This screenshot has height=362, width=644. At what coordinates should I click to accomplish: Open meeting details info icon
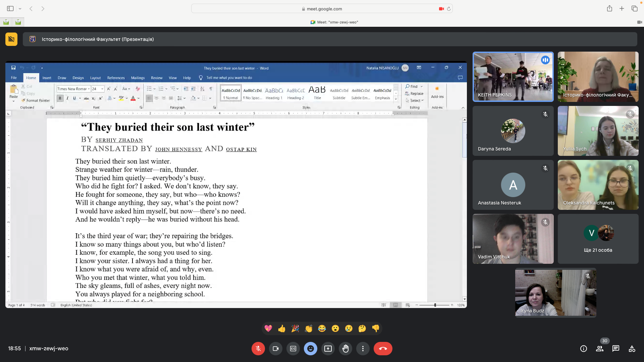coord(584,349)
